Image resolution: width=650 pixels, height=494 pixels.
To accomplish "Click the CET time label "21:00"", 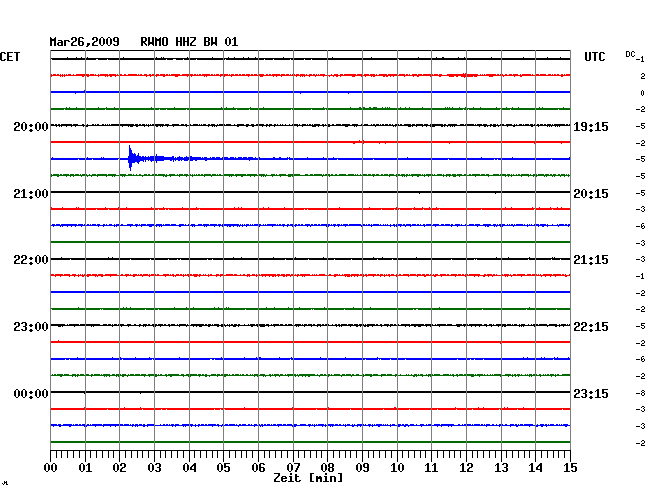I will 31,194.
